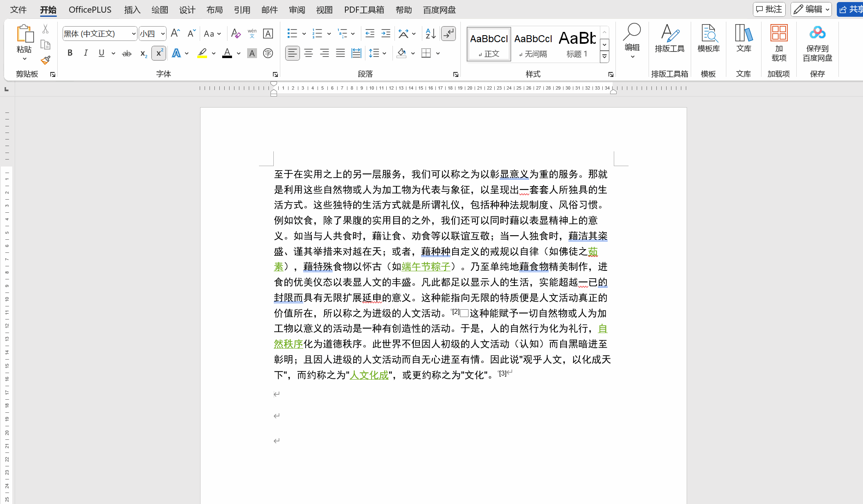Click the Clear Formatting eraser icon
The image size is (863, 504).
[x=236, y=34]
